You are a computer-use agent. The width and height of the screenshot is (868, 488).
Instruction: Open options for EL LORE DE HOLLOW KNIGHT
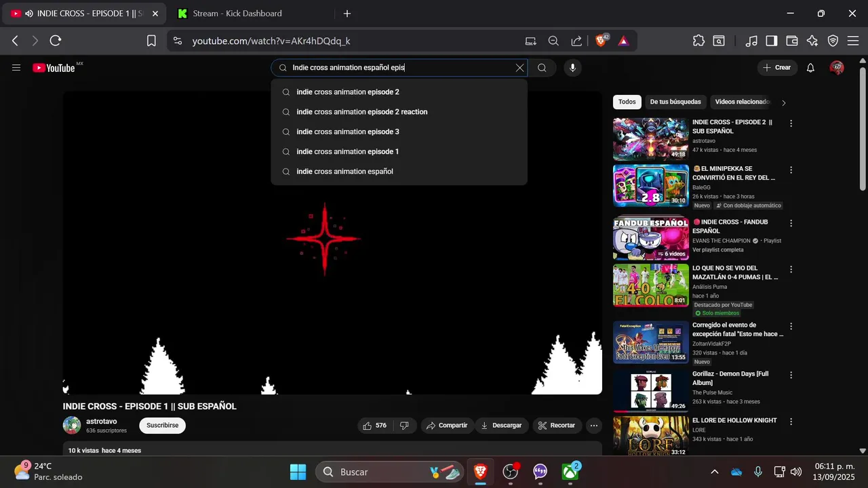coord(791,421)
